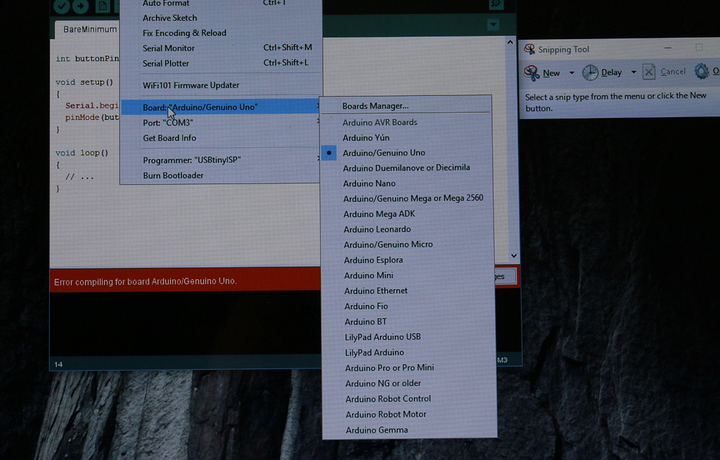Choose Fix Encoding & Reload
Screen dimensions: 720x460
click(x=184, y=33)
